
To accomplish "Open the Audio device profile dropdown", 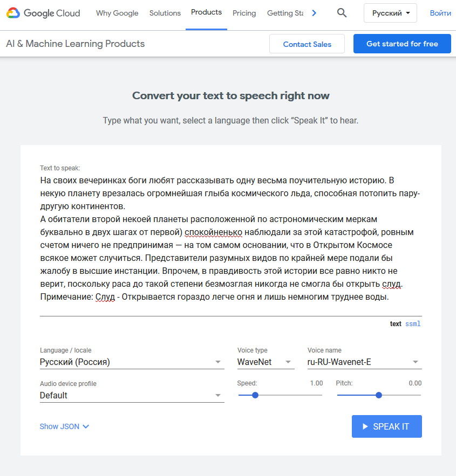I will (132, 395).
